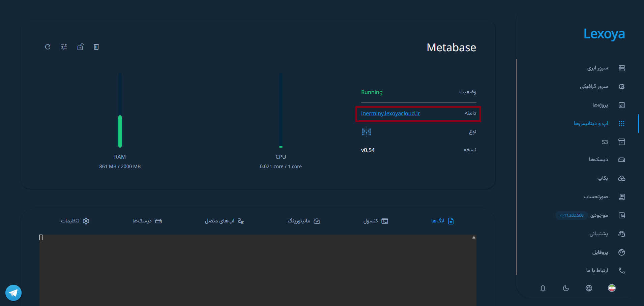Click the cloud backup icon in sidebar
Image resolution: width=644 pixels, height=306 pixels.
pos(622,178)
